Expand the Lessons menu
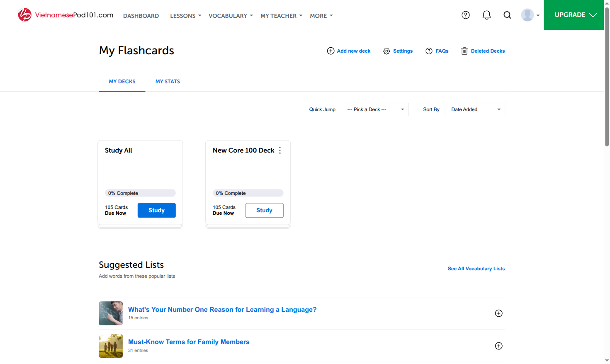 (x=185, y=16)
